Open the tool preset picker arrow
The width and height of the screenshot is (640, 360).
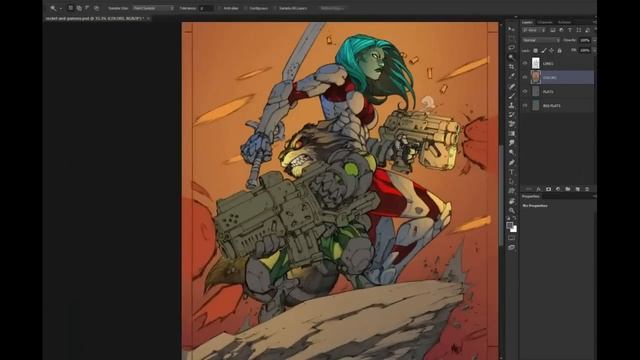(x=61, y=8)
